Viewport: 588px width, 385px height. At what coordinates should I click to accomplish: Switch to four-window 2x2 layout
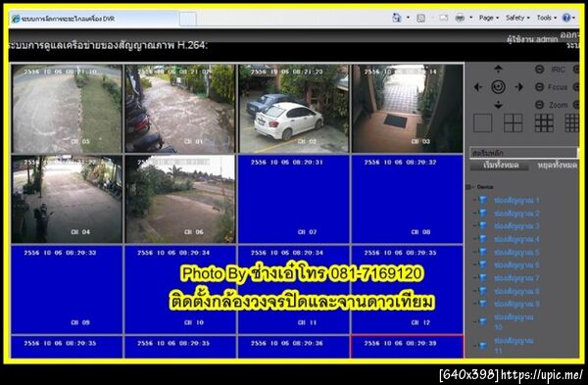point(513,123)
